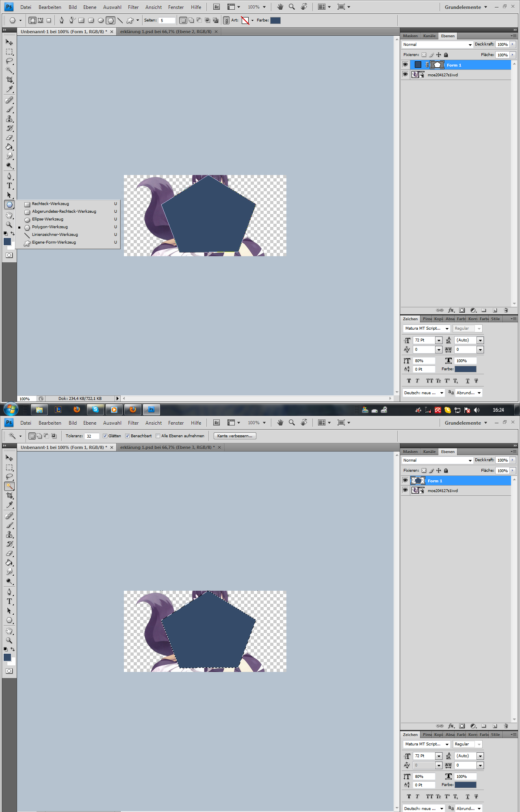Click Windows Start button on taskbar
The height and width of the screenshot is (812, 520).
tap(11, 410)
